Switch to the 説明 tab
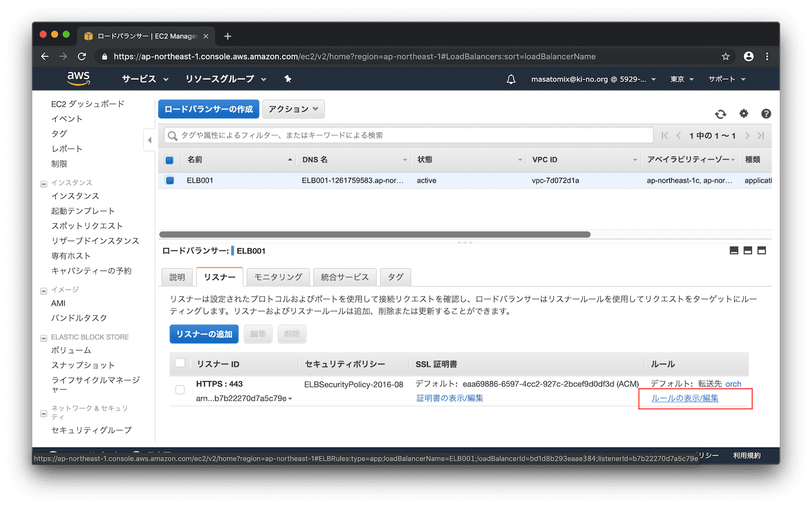The height and width of the screenshot is (507, 812). point(177,277)
